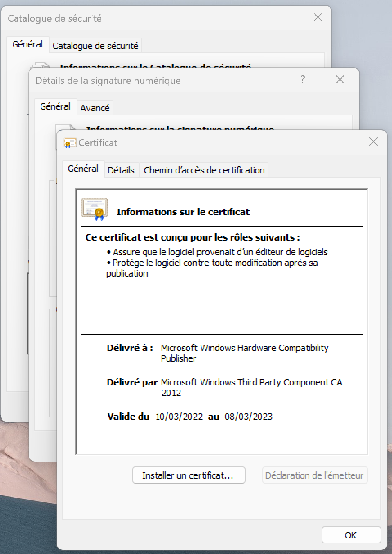Open Catalogue de sécurité tab in back window
The height and width of the screenshot is (554, 392).
click(95, 46)
